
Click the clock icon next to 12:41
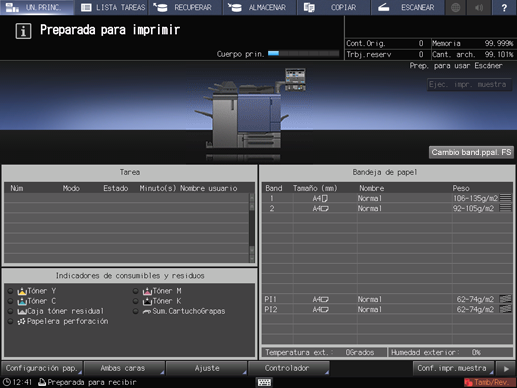pyautogui.click(x=6, y=382)
